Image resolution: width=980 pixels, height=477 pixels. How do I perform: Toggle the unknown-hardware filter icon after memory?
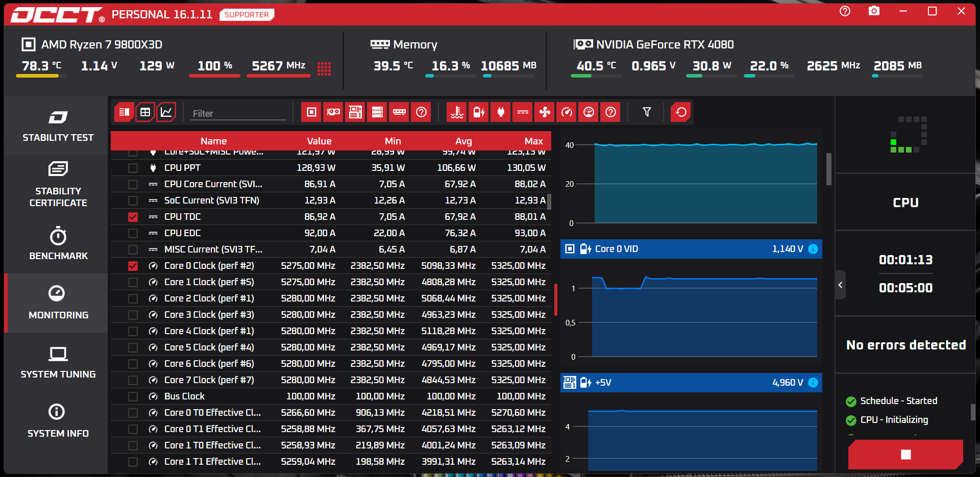click(x=421, y=112)
